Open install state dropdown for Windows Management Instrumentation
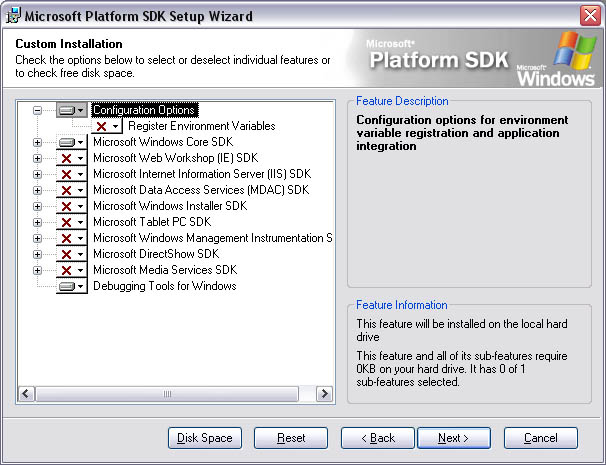The width and height of the screenshot is (606, 465). click(72, 238)
